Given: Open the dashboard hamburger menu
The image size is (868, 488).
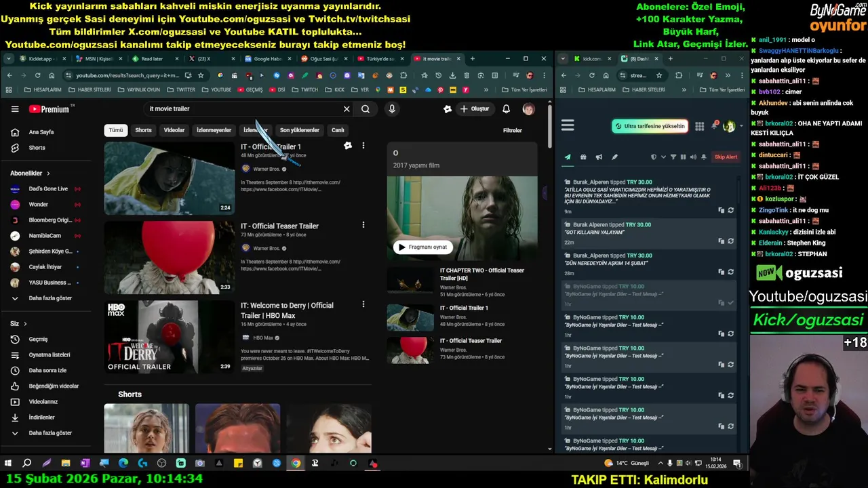Looking at the screenshot, I should coord(568,125).
